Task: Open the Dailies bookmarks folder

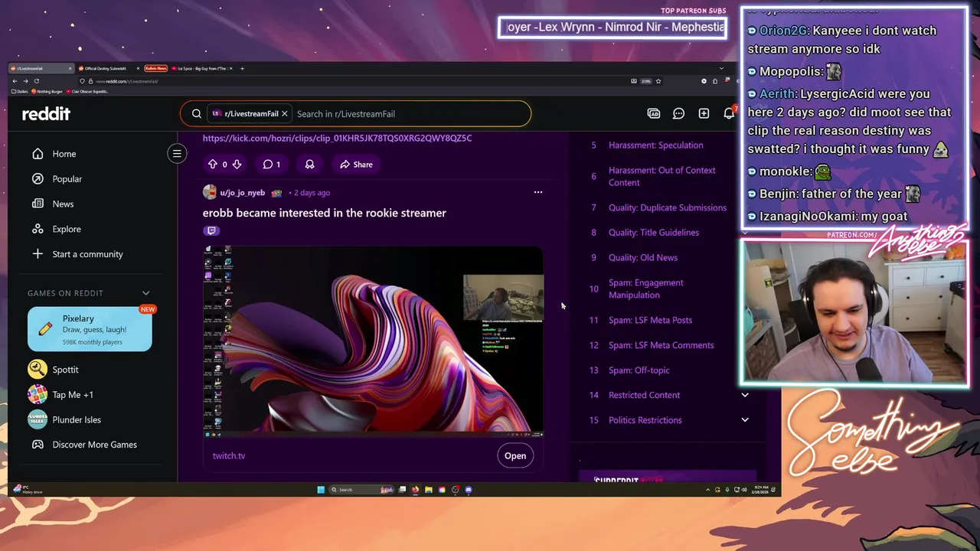Action: (x=18, y=92)
